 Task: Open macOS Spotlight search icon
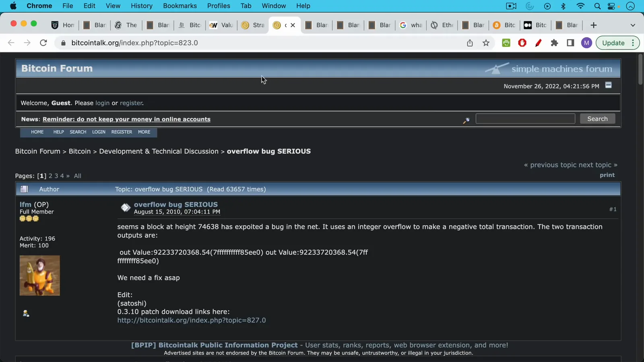point(597,6)
